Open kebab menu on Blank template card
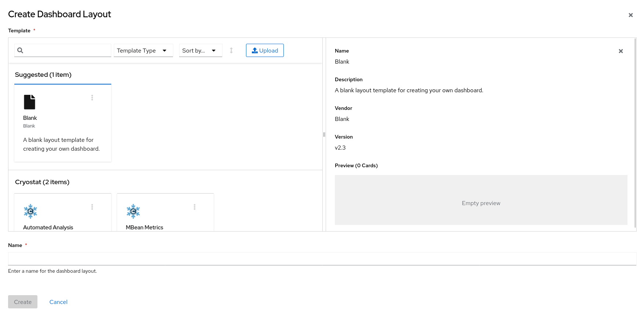644x315 pixels. (92, 98)
